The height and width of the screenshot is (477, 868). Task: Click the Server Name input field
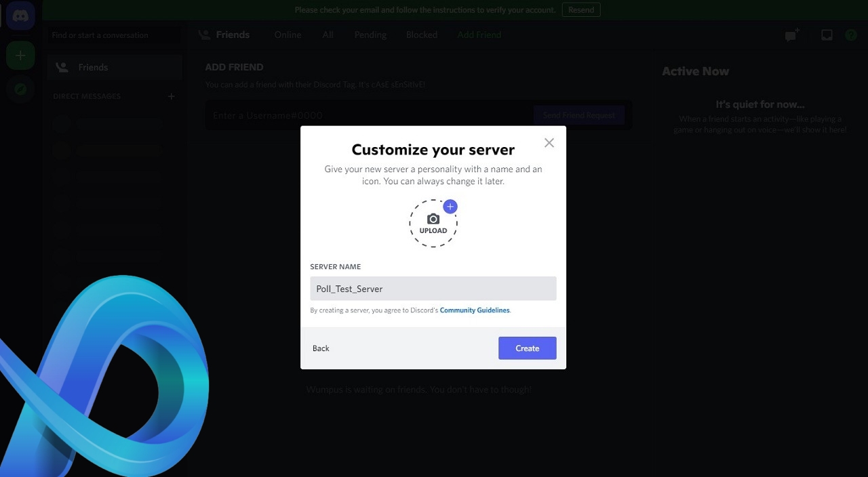pos(433,289)
